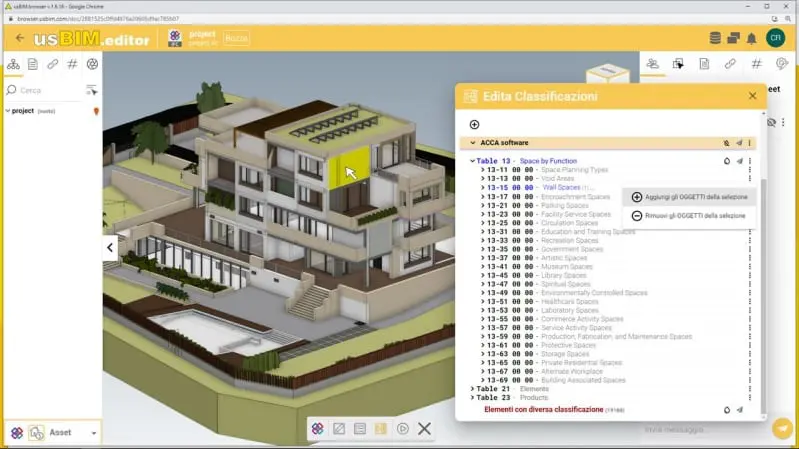
Task: Open the model structure tree tab
Action: click(x=13, y=64)
